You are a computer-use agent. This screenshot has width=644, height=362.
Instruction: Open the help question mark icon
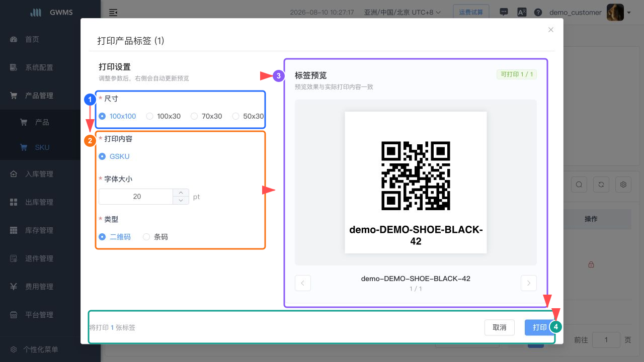point(538,12)
